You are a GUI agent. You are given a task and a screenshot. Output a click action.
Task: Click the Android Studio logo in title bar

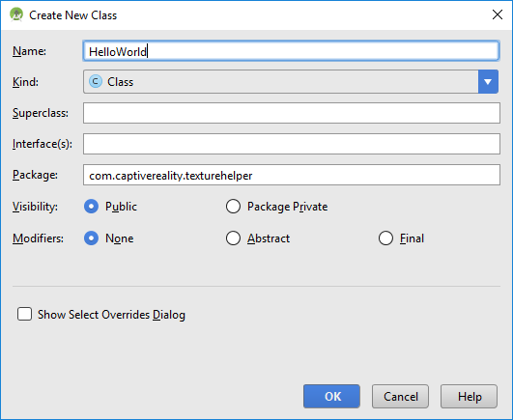pos(16,15)
